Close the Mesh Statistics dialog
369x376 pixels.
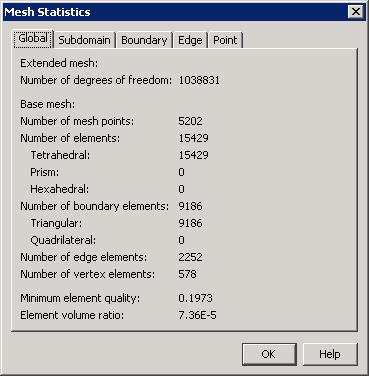356,12
